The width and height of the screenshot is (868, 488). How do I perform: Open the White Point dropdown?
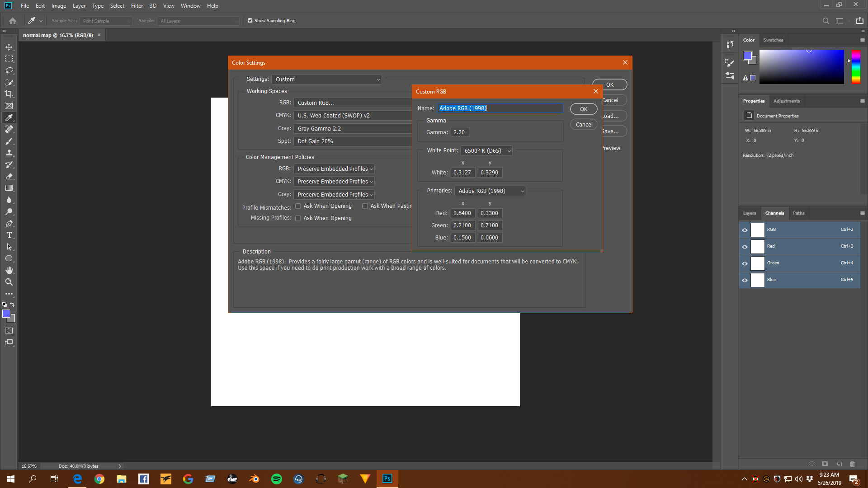tap(486, 151)
